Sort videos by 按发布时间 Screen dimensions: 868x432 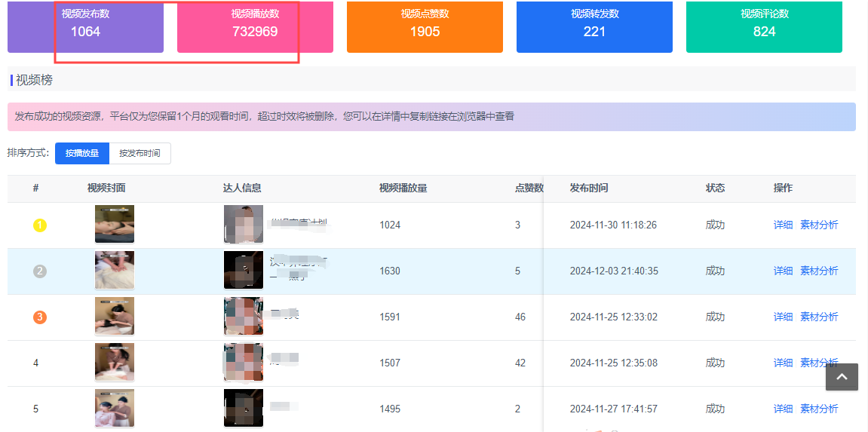tap(140, 153)
